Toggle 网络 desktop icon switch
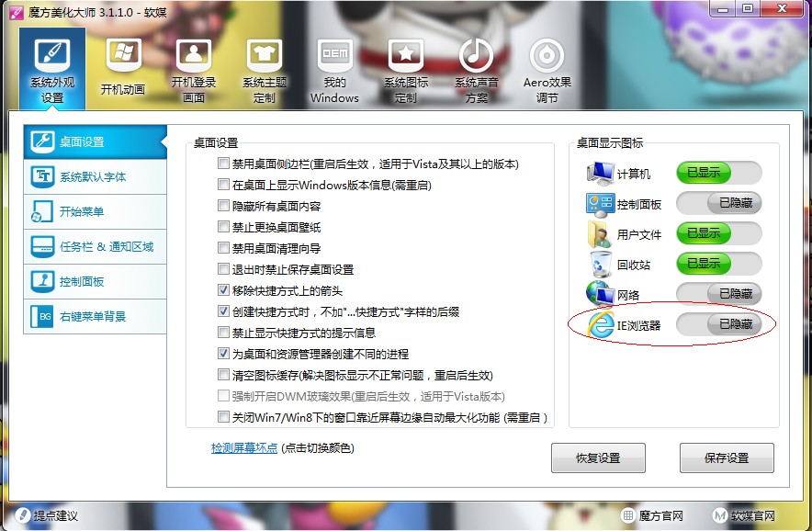812x531 pixels. (719, 294)
